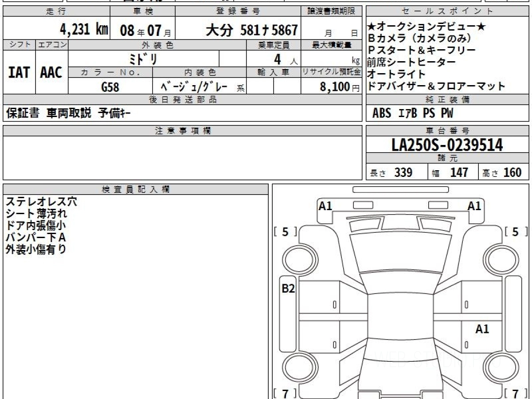
Task: Click left front tire rating [ 5 ]
Action: (286, 232)
